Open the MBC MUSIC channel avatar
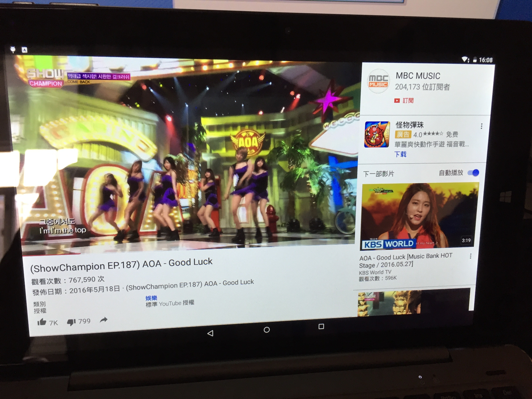 (378, 81)
